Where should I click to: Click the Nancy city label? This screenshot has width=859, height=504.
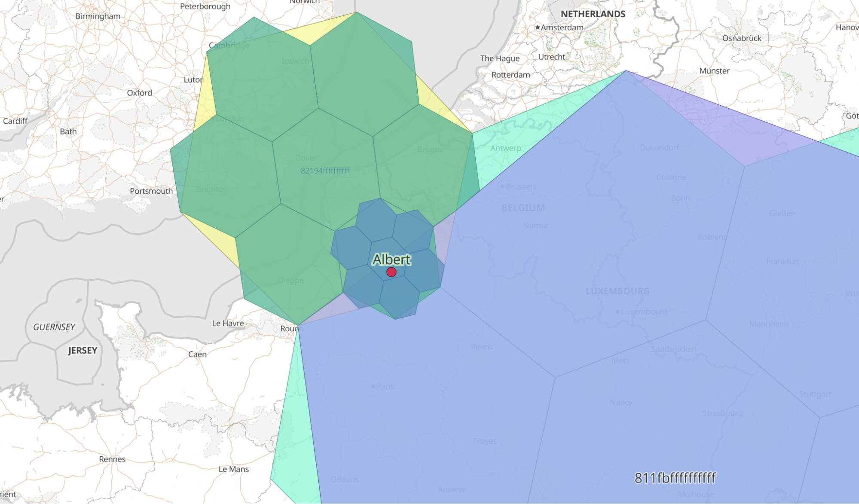621,403
